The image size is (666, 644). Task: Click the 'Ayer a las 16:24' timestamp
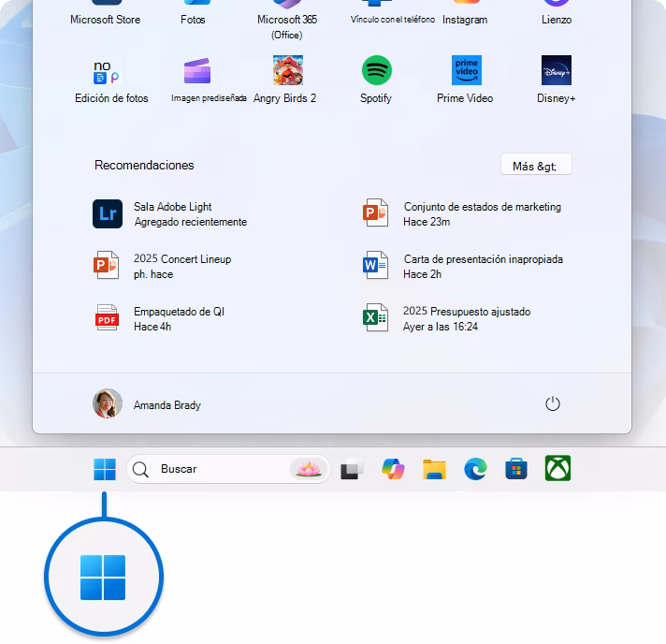click(x=441, y=327)
